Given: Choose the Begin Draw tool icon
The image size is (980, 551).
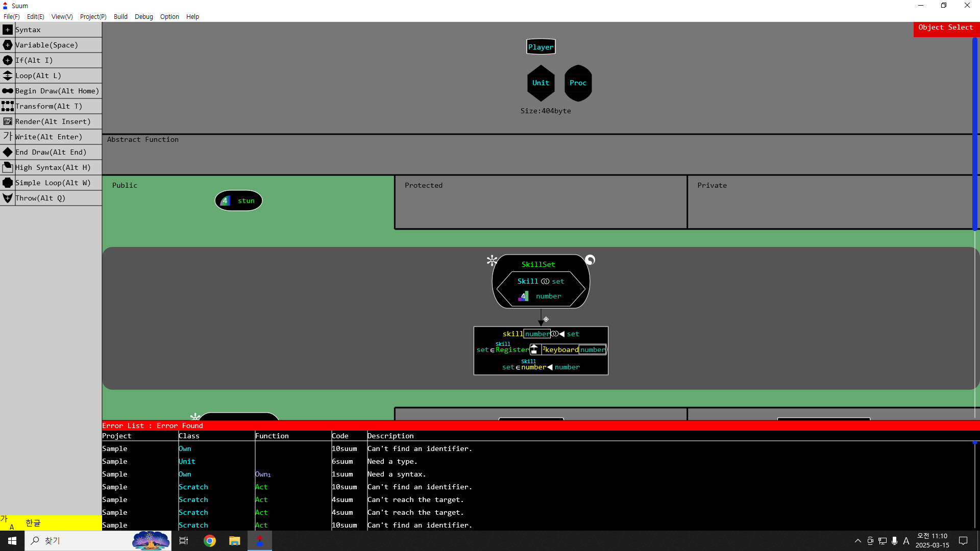Looking at the screenshot, I should pyautogui.click(x=8, y=91).
